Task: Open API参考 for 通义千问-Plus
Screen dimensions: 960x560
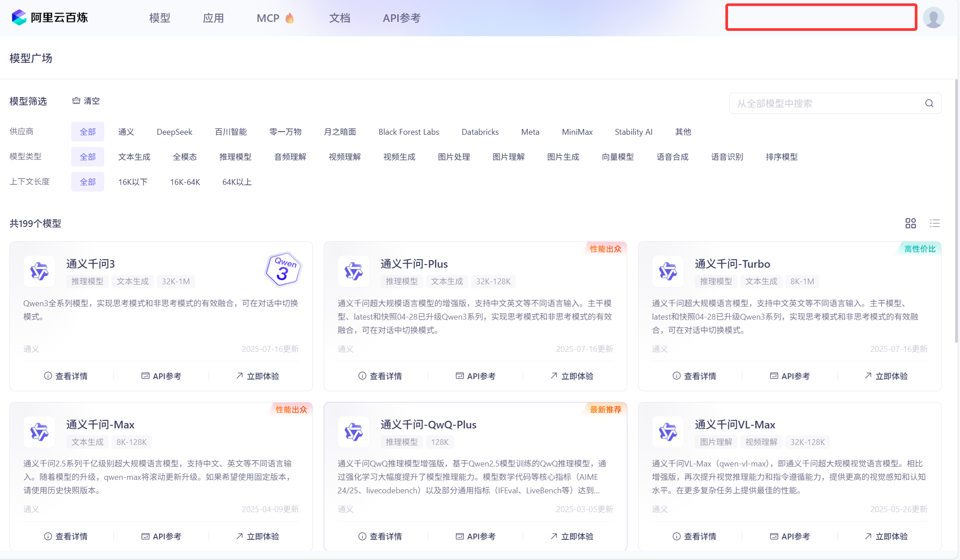Action: [x=476, y=376]
